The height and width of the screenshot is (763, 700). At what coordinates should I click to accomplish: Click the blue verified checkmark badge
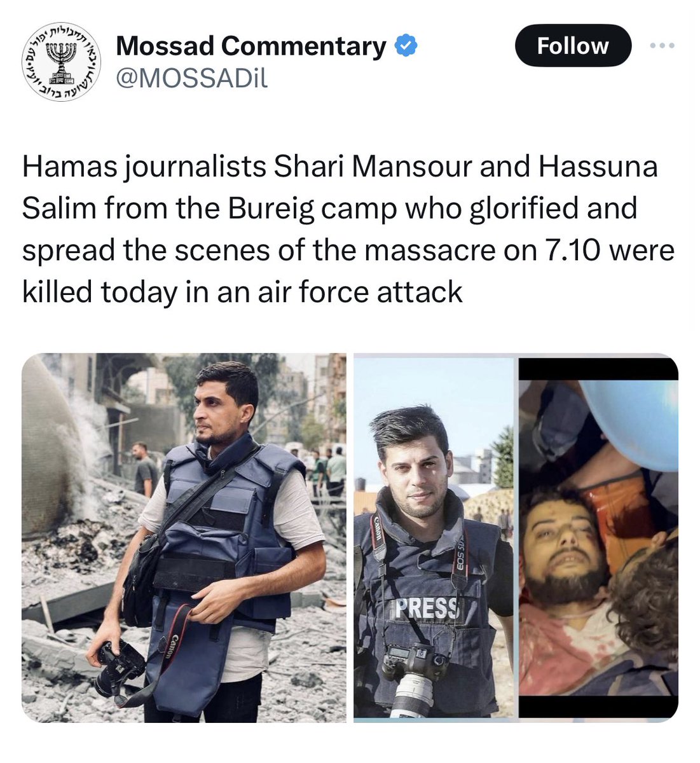point(406,46)
